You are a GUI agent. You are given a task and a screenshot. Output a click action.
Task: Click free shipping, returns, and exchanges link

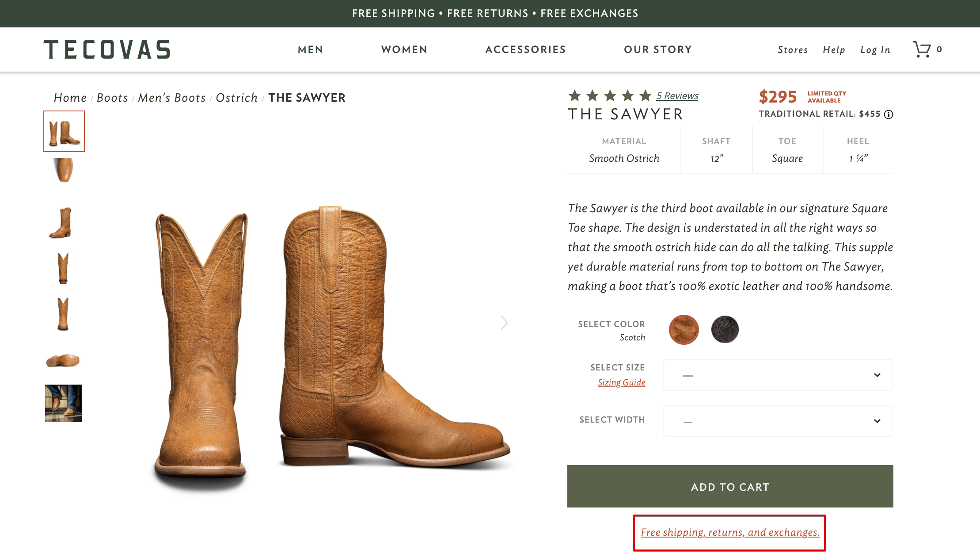[x=730, y=532]
